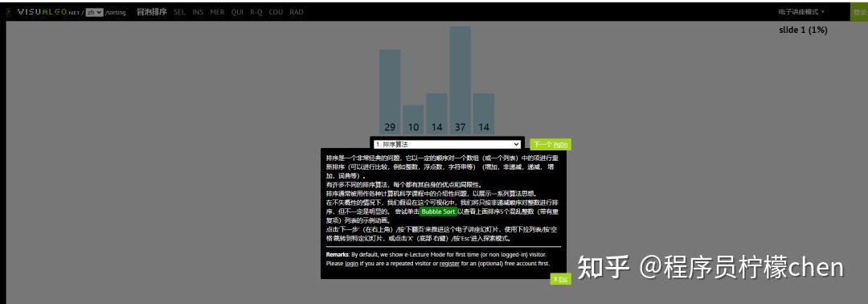Click the 下一个 PgDn next button
Image resolution: width=868 pixels, height=304 pixels.
click(551, 144)
